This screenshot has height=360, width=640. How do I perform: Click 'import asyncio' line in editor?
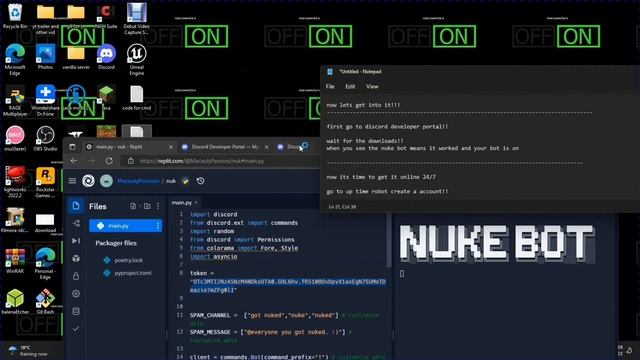[x=213, y=256]
